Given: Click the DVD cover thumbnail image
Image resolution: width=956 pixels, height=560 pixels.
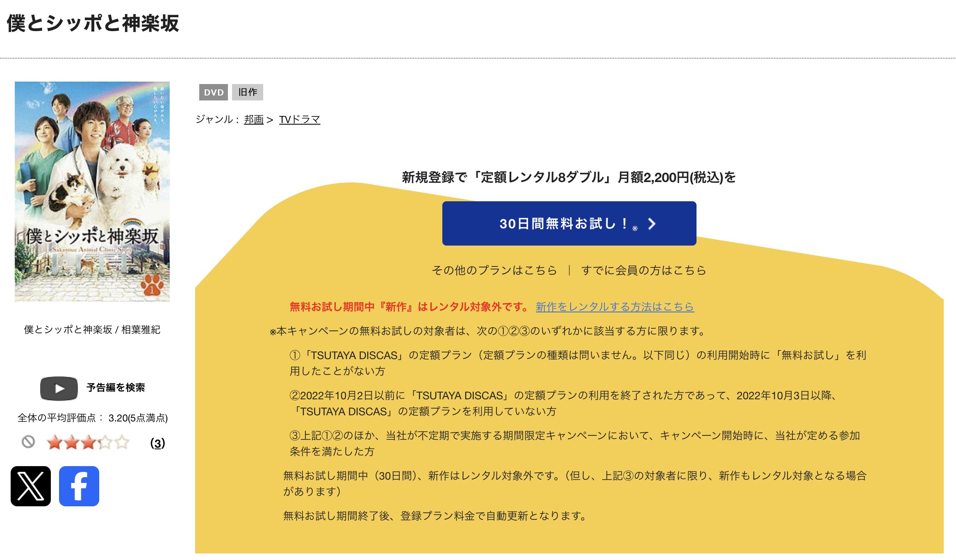Looking at the screenshot, I should pos(92,191).
